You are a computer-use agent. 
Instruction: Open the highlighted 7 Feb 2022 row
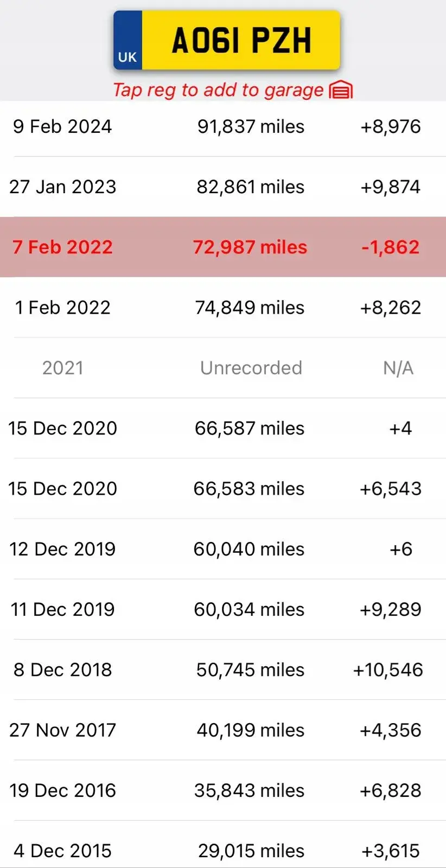coord(223,247)
